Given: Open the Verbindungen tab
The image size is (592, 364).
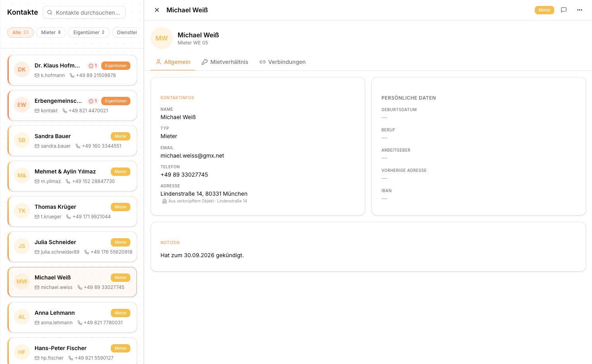Looking at the screenshot, I should pos(282,62).
